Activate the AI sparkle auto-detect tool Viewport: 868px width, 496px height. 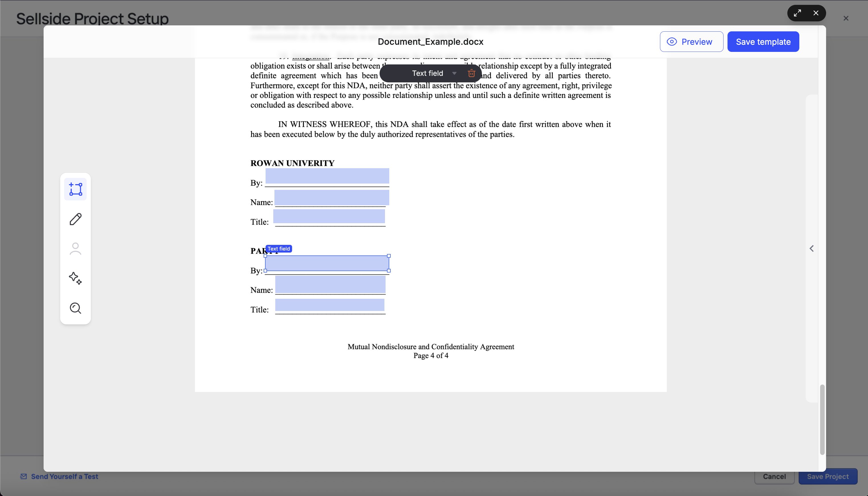pyautogui.click(x=75, y=278)
